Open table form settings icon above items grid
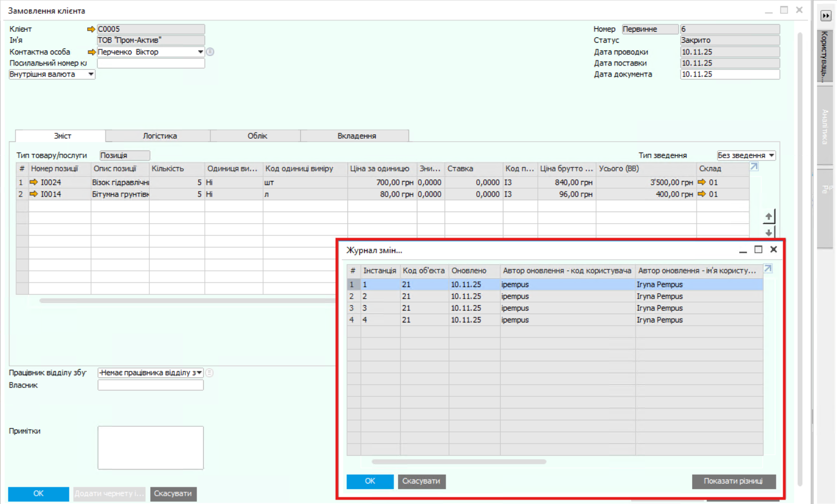Viewport: 837px width, 504px height. [754, 167]
